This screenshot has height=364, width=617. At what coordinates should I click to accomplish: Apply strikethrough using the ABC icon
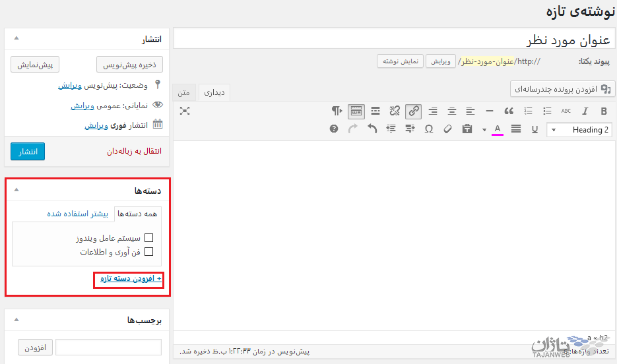click(x=566, y=111)
